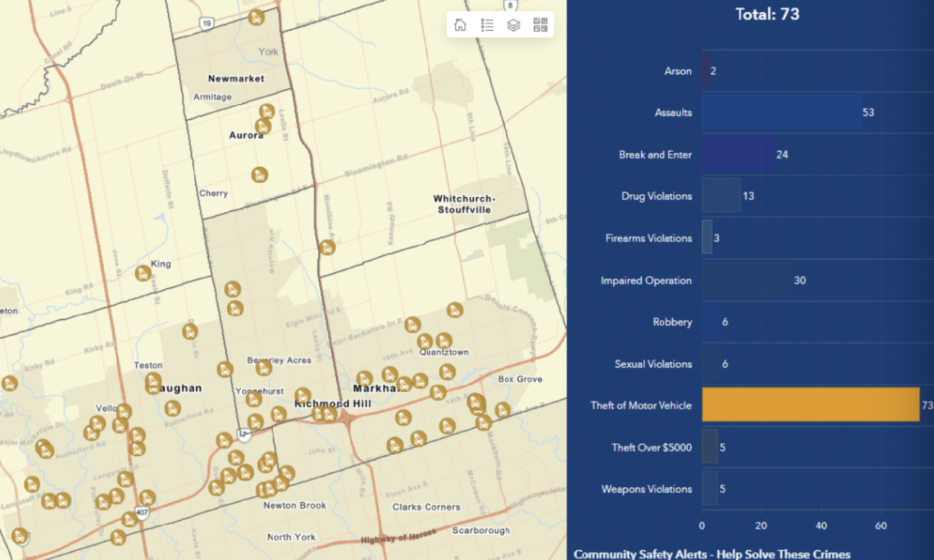Screen dimensions: 934x560
Task: Click the Arson category label
Action: [x=678, y=71]
